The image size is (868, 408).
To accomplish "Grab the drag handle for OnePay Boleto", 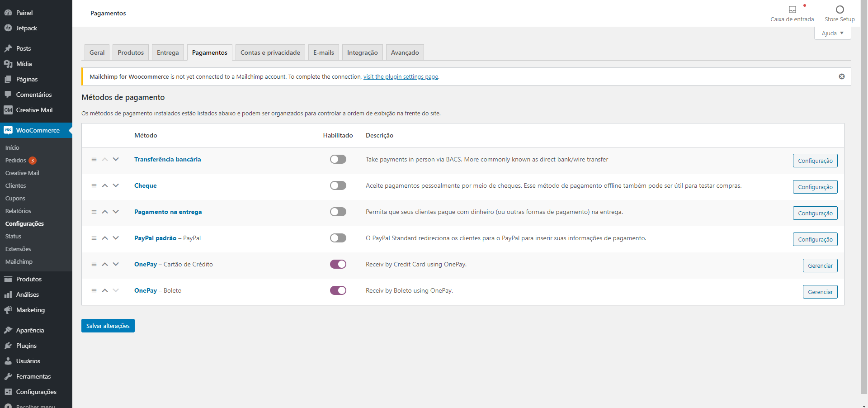I will click(x=94, y=290).
